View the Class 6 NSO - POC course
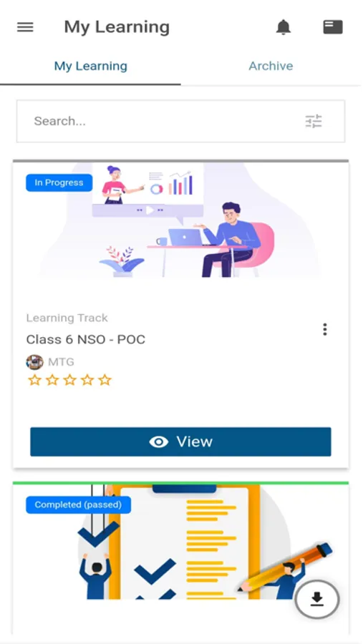 180,441
